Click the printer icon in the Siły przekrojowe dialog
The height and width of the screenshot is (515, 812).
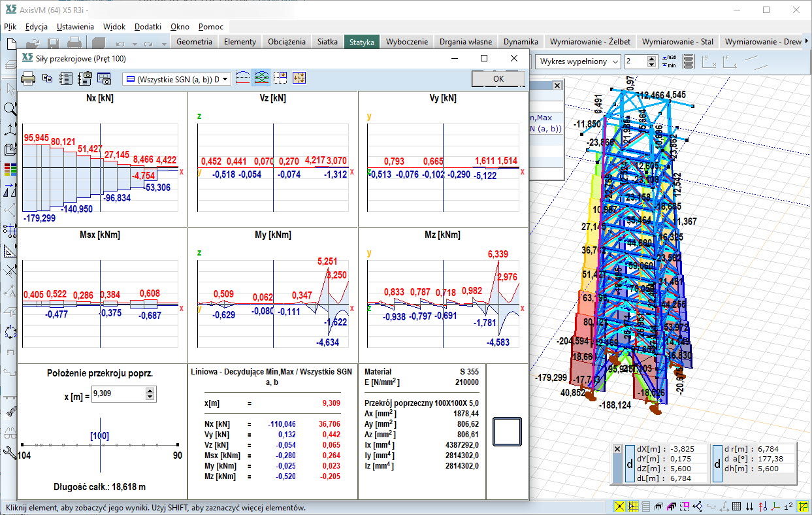[28, 78]
